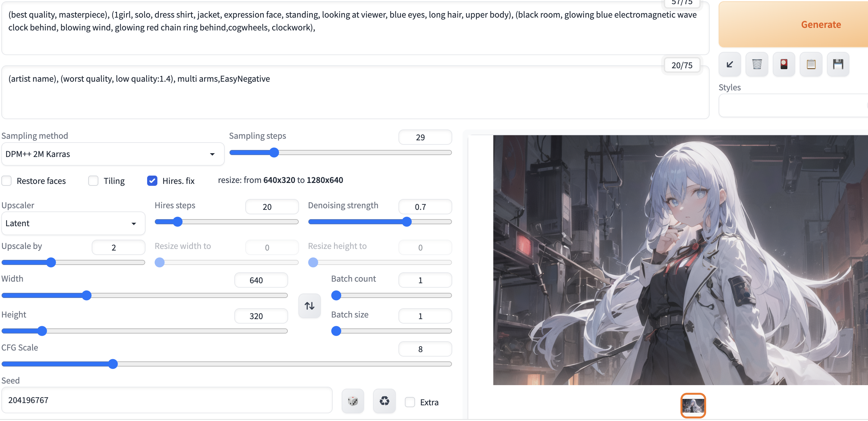Enable the Tiling checkbox
Image resolution: width=868 pixels, height=421 pixels.
(x=93, y=181)
